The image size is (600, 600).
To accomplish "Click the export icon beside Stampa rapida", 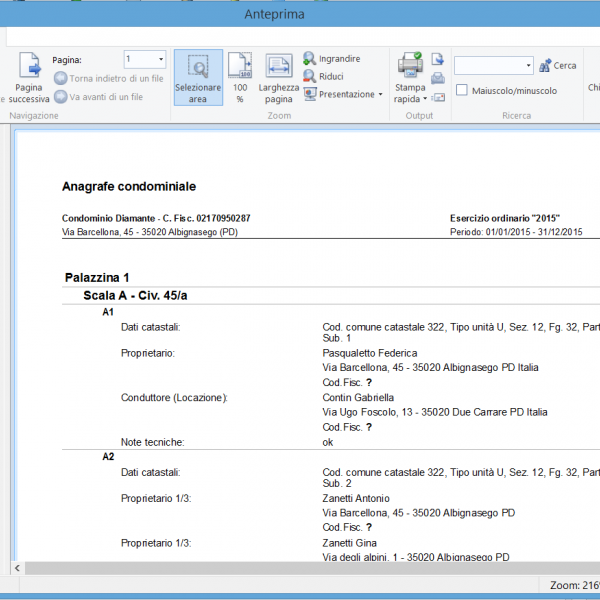I will tap(437, 60).
